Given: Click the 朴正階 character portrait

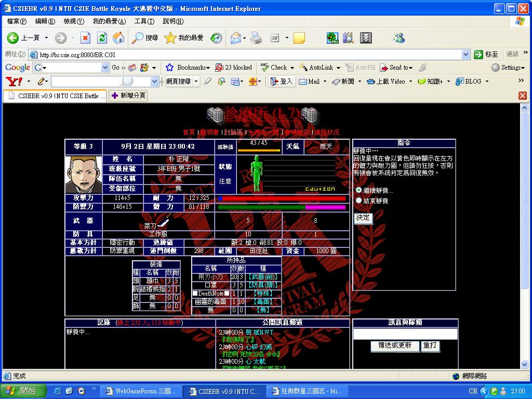Looking at the screenshot, I should (x=84, y=175).
